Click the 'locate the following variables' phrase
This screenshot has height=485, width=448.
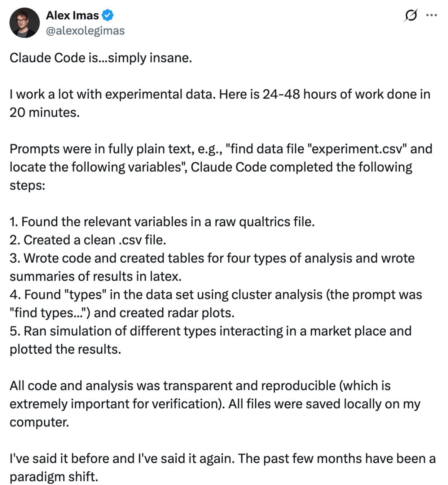click(x=97, y=167)
